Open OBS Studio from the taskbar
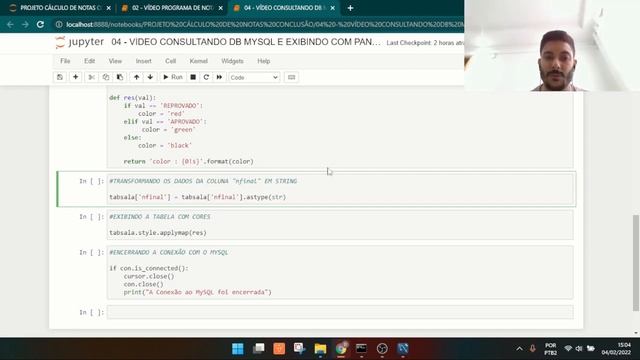 (382, 349)
